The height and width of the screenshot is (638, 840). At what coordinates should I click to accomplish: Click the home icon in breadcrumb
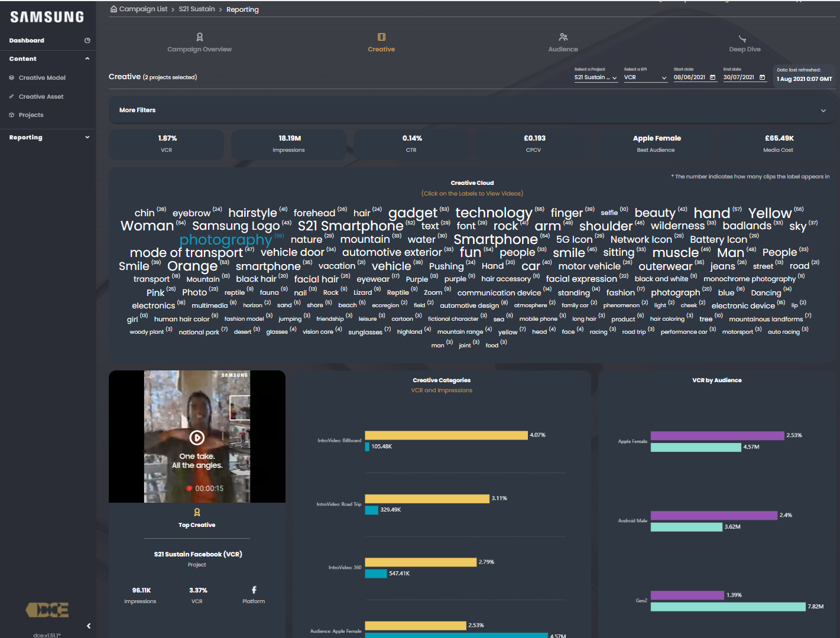114,9
